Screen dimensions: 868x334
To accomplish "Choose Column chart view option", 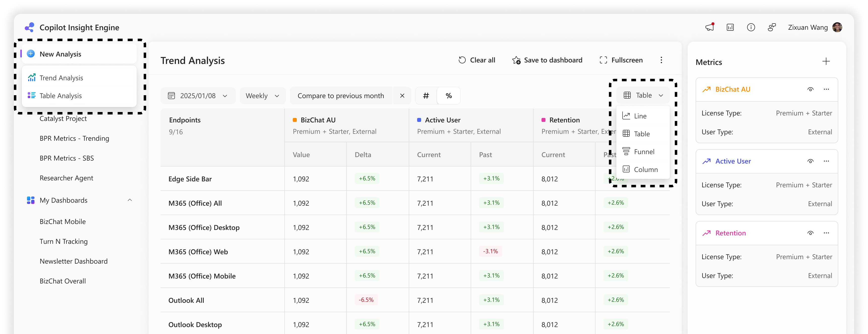I will [645, 169].
